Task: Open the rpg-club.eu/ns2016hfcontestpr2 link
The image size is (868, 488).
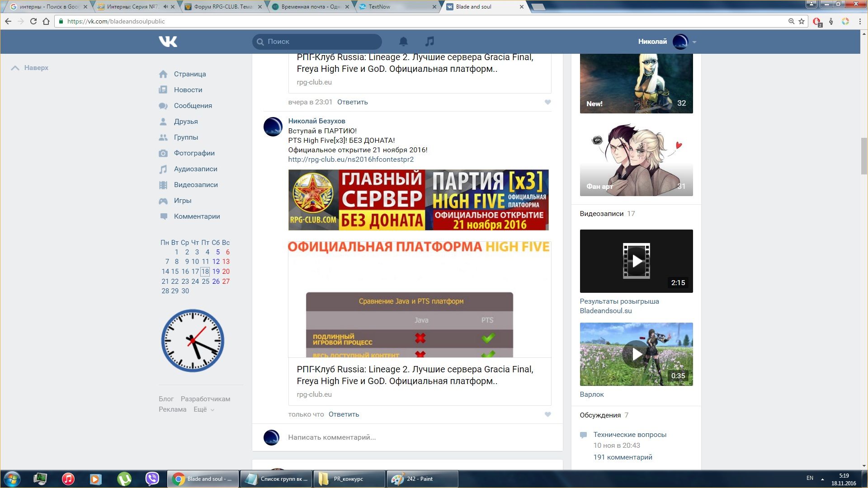Action: [x=351, y=160]
